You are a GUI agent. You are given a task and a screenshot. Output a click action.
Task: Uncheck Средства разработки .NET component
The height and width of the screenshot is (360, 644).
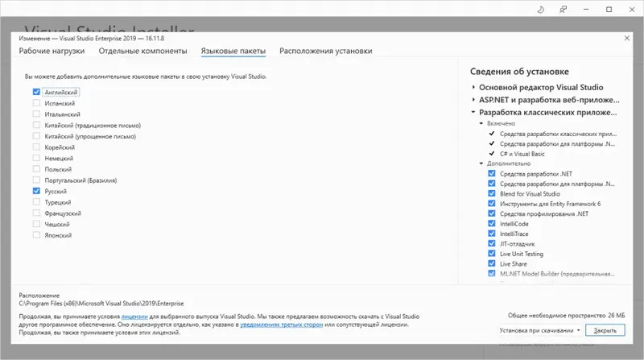click(x=492, y=173)
